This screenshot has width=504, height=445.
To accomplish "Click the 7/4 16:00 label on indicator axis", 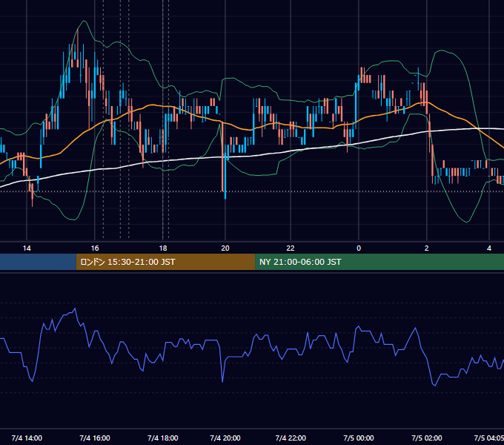I will tap(95, 438).
